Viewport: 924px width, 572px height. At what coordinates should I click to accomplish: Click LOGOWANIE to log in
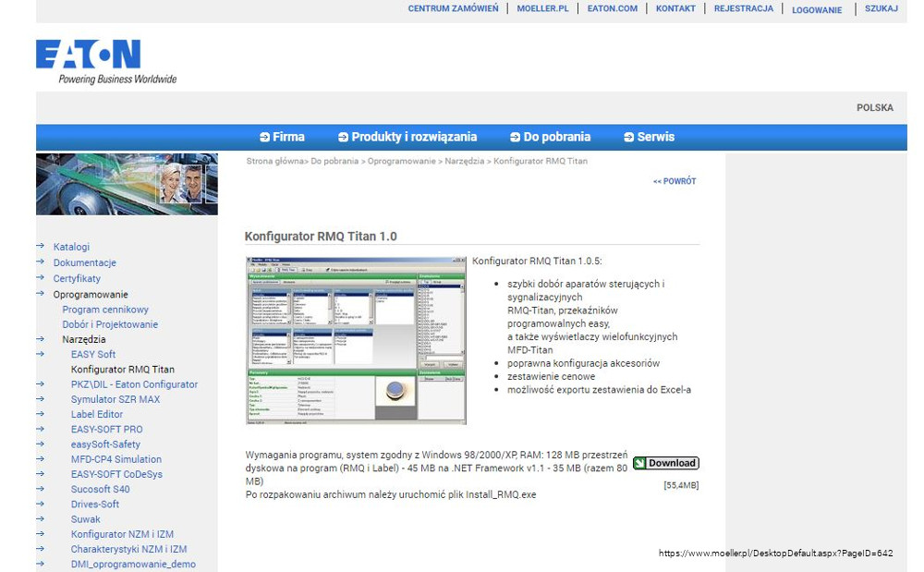coord(817,10)
